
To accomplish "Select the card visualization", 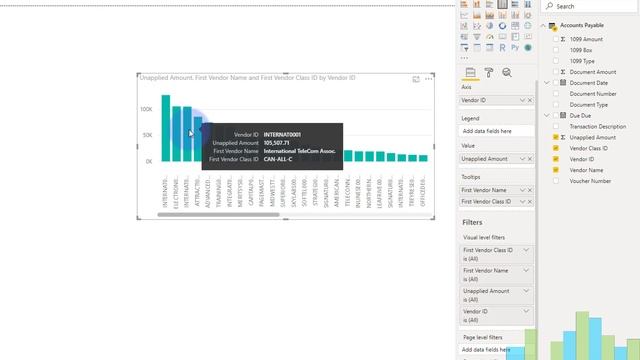I will coord(502,37).
